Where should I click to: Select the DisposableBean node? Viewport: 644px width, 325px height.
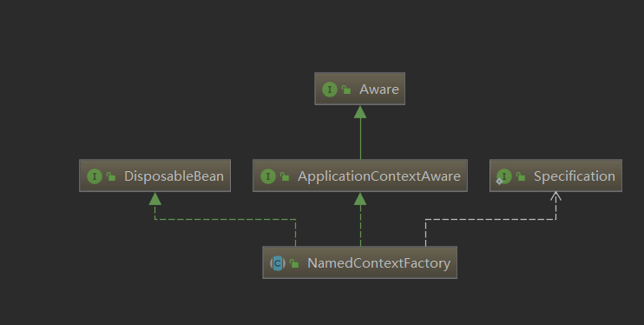pos(154,176)
